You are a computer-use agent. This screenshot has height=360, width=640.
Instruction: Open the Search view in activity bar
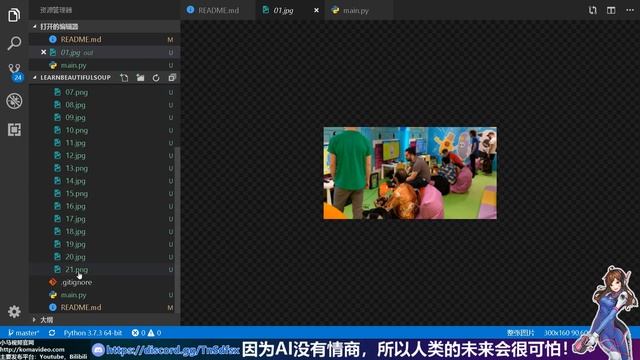pos(14,43)
